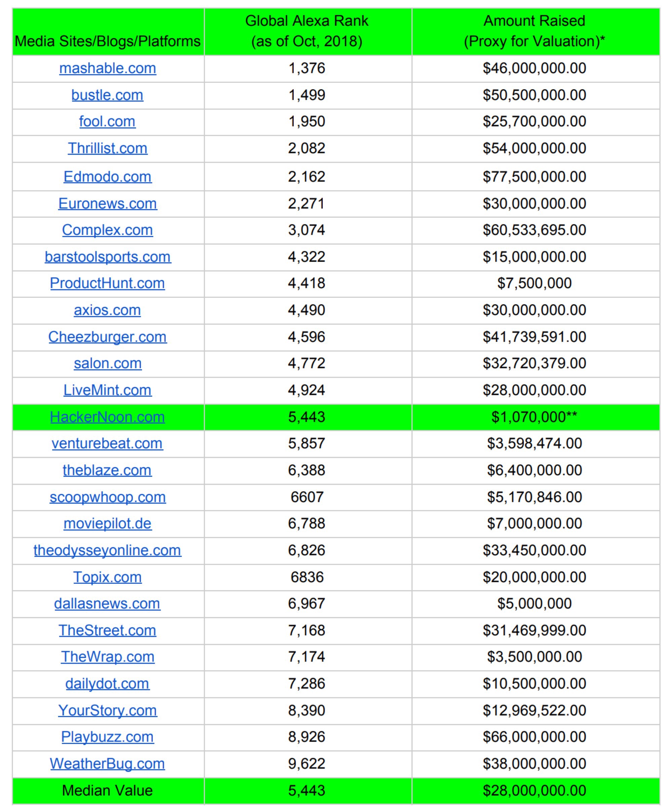The width and height of the screenshot is (670, 812).
Task: Open the scoopwhoop.com link
Action: 107,497
